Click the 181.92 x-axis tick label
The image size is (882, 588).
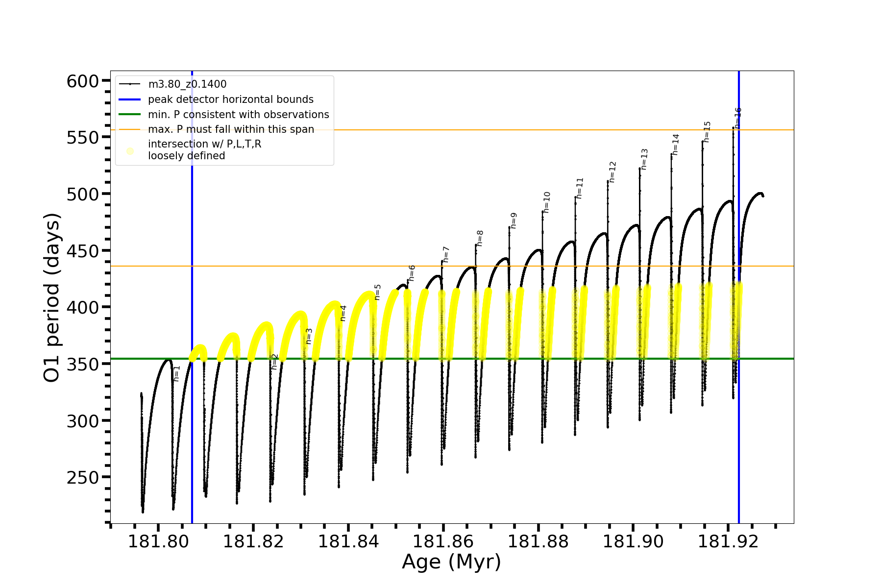728,541
